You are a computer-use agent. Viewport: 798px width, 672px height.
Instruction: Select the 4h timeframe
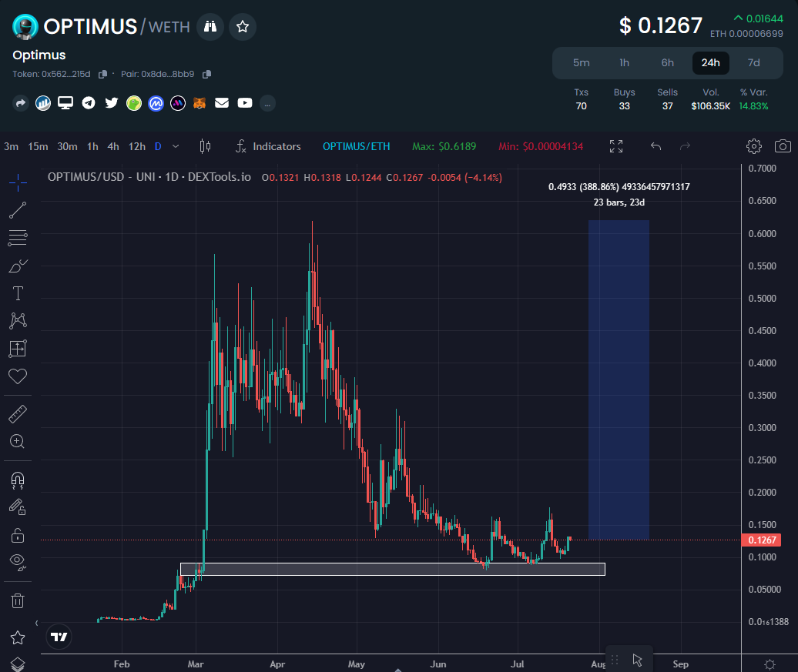click(x=113, y=146)
